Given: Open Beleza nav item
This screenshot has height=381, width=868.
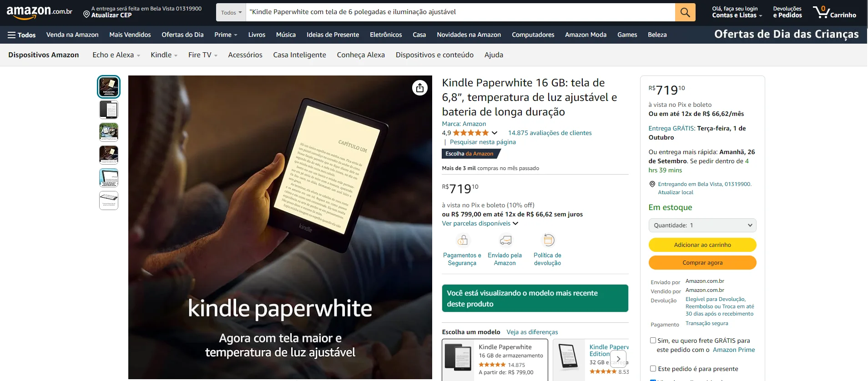Looking at the screenshot, I should (657, 35).
